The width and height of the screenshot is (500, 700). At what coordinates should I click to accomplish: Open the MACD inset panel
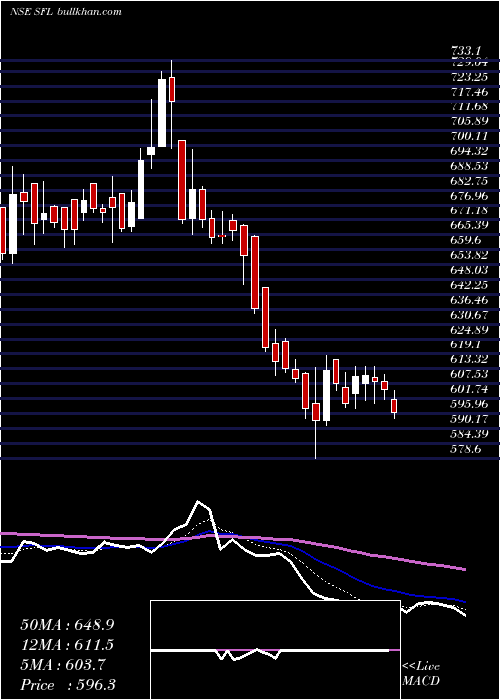pyautogui.click(x=275, y=650)
